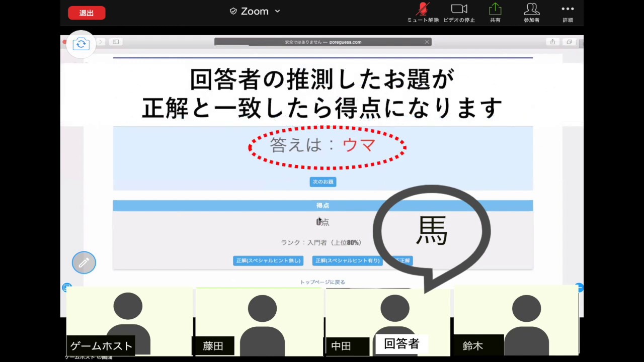Click the browser sidebar toggle icon
Viewport: 644px width, 362px height.
[116, 42]
